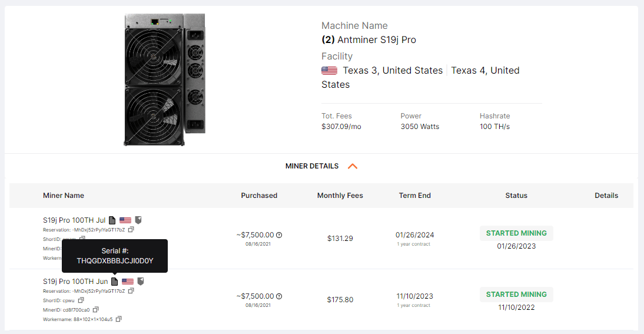Click the Started Mining status badge dated 11/10/2022
644x334 pixels.
tap(516, 295)
